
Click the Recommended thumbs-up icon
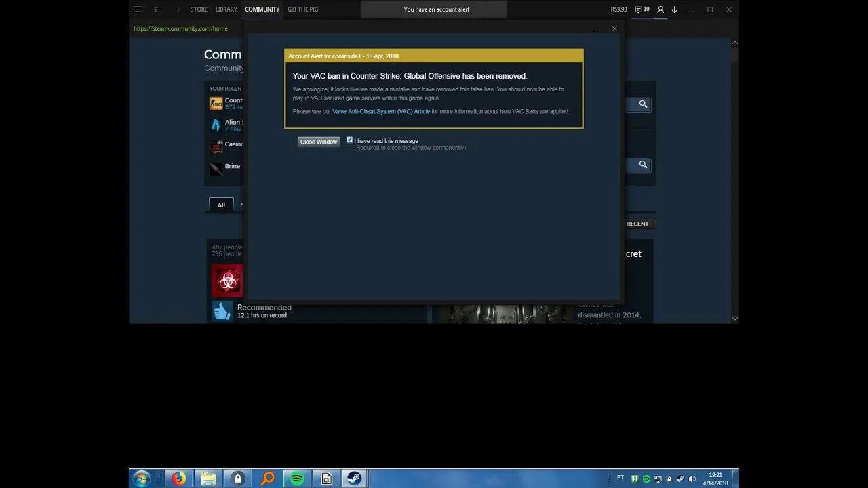coord(222,311)
